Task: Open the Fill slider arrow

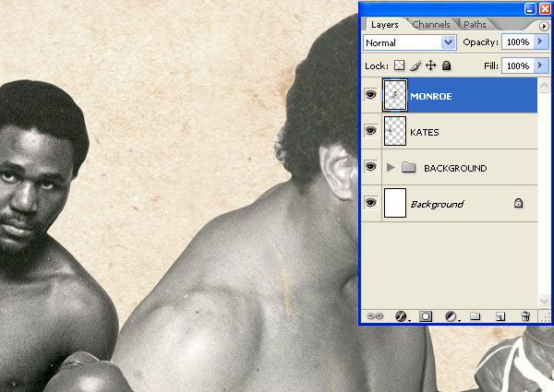Action: coord(540,66)
